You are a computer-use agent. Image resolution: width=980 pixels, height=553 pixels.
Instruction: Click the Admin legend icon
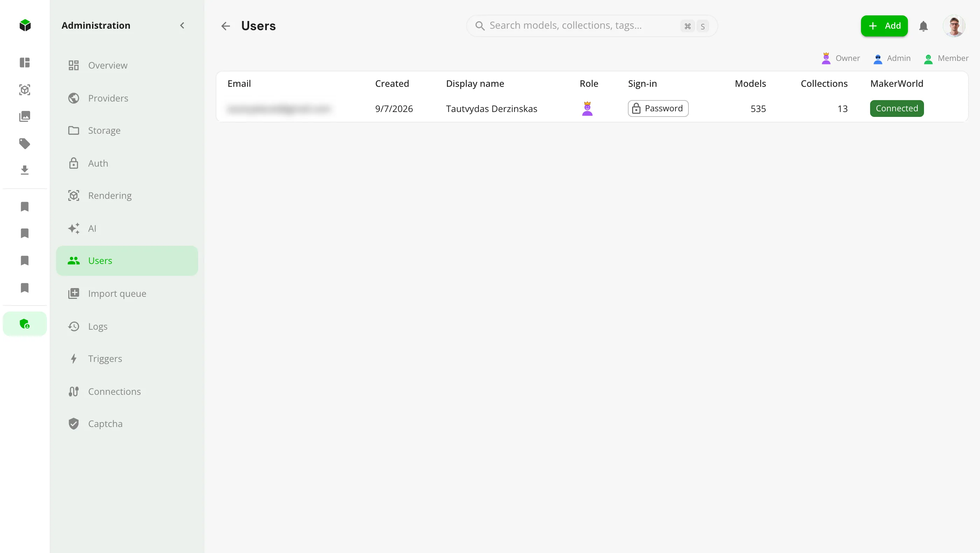[x=878, y=59]
